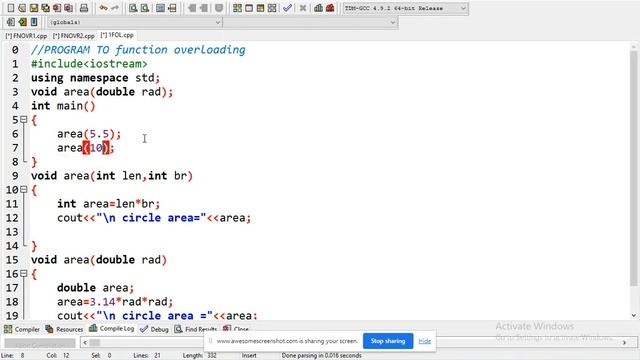Open the Resources tab in bottom panel
Image resolution: width=640 pixels, height=360 pixels.
[x=64, y=329]
